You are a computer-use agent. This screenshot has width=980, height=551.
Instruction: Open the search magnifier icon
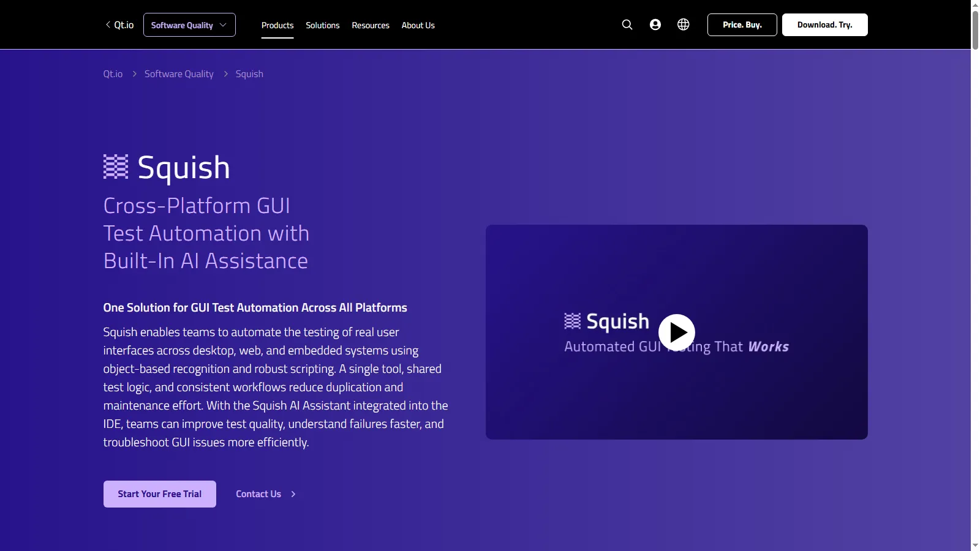pos(627,24)
